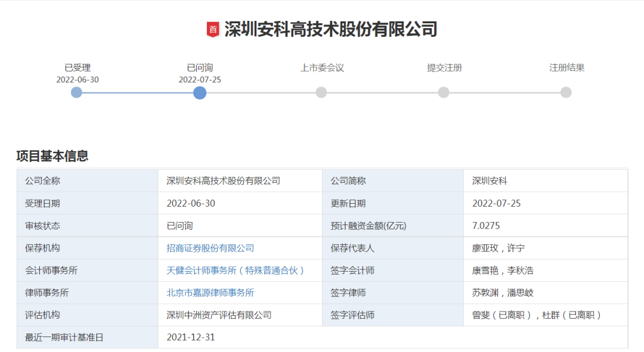Click the 注册结果 timeline node circle
This screenshot has width=644, height=352.
click(566, 92)
